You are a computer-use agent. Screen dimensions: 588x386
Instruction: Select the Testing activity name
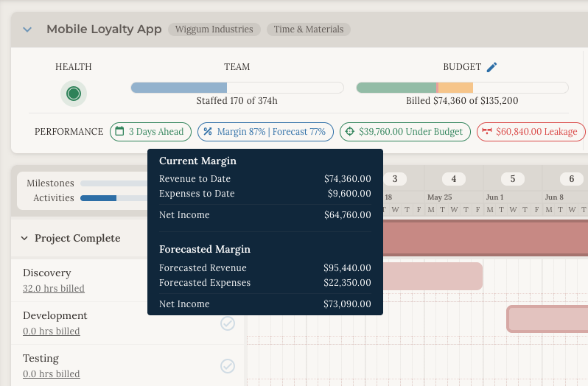[x=41, y=358]
